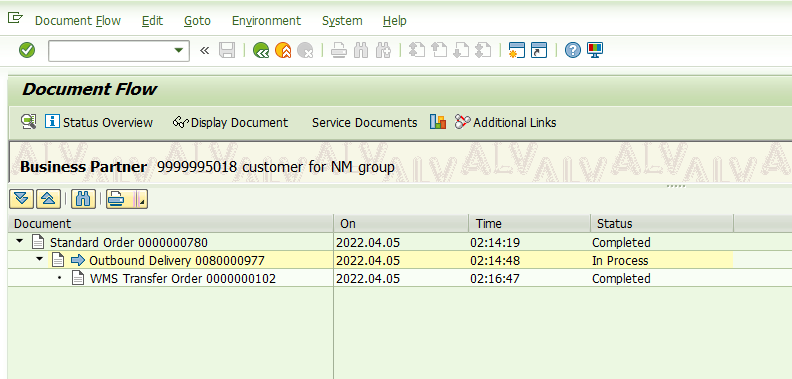Click the First Page icon
This screenshot has width=792, height=379.
(417, 51)
